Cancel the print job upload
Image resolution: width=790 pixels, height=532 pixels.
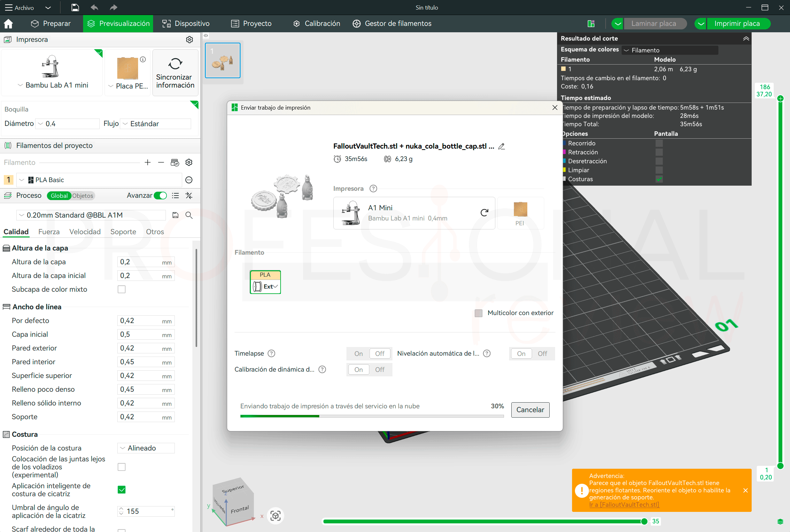tap(530, 410)
